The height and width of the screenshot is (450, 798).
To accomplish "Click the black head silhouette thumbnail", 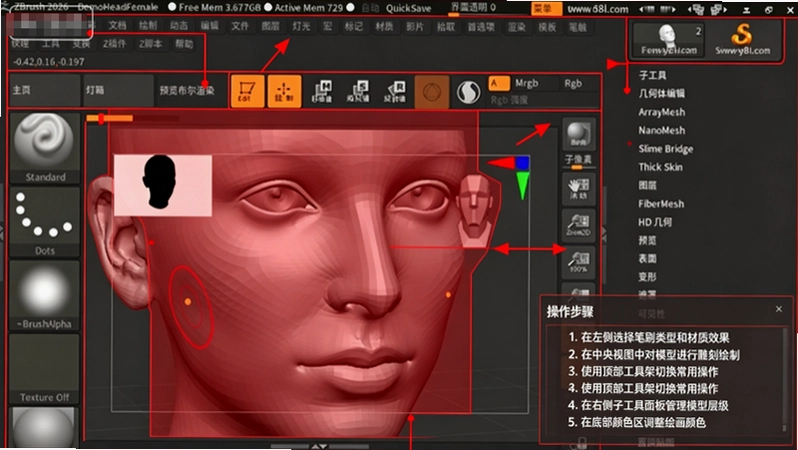I will pyautogui.click(x=162, y=185).
